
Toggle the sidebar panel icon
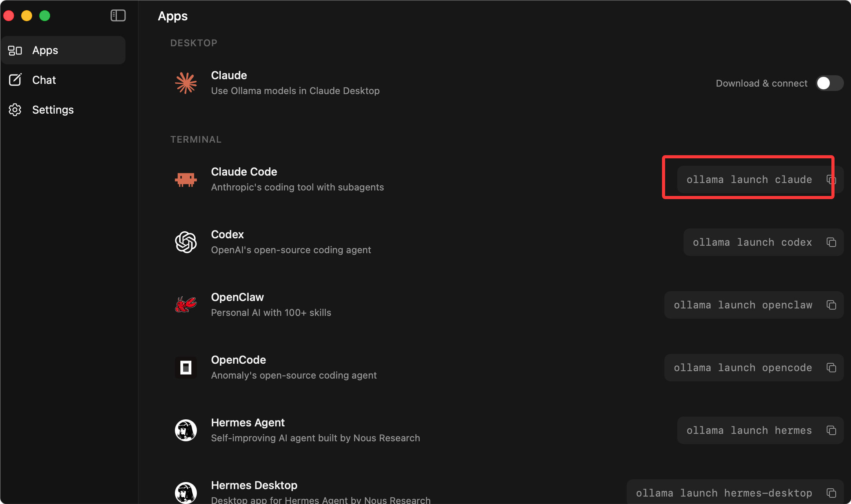[118, 16]
